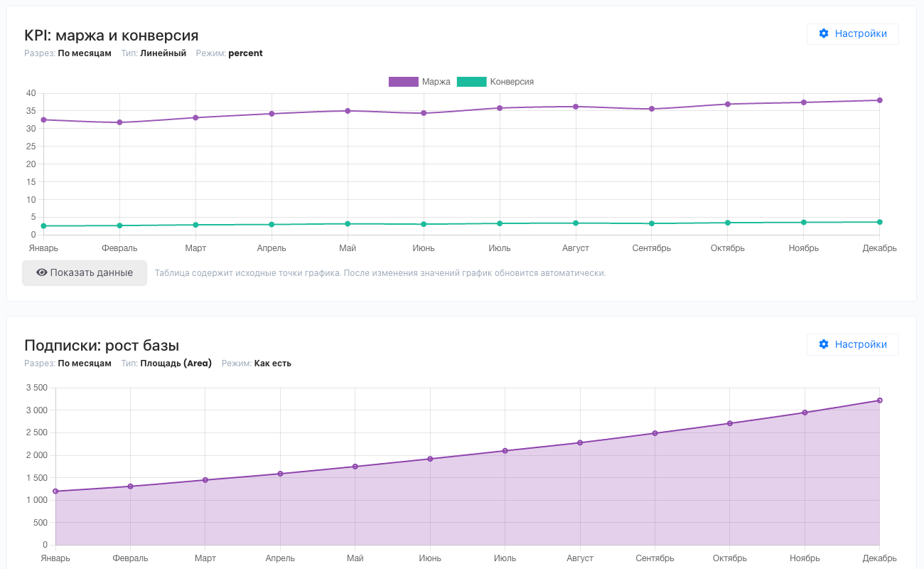Viewport: 924px width, 569px height.
Task: Click the Подписки data point for Январь
Action: (x=55, y=491)
